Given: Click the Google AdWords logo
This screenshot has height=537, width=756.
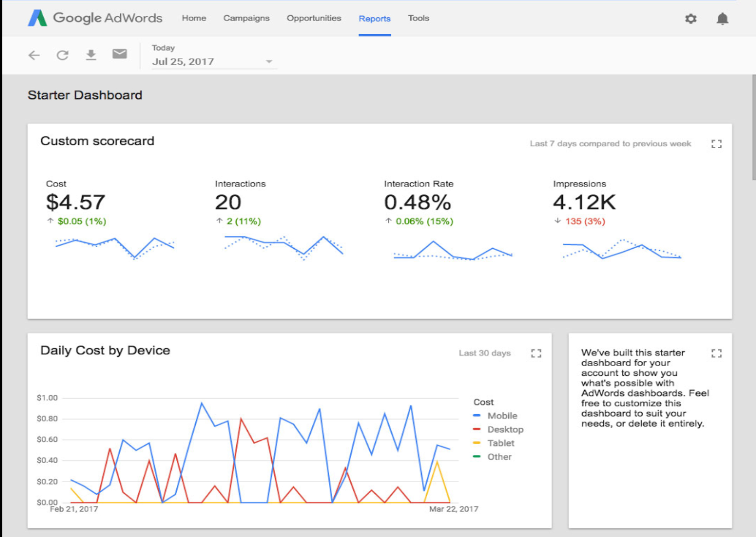Looking at the screenshot, I should 95,18.
